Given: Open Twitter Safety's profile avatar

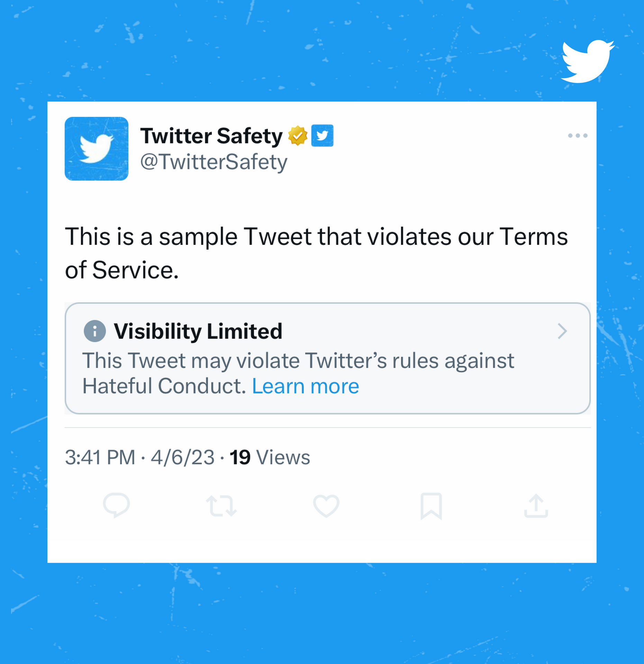Looking at the screenshot, I should 97,149.
